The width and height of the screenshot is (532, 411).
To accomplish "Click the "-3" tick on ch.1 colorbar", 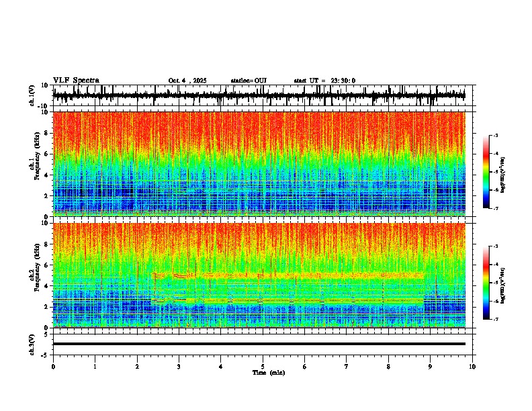I will (x=495, y=135).
